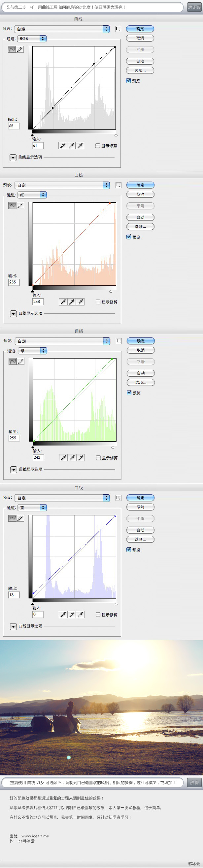Select pencil draw tool in 红 channel dialog
Viewport: 203px width, 868px height.
(x=20, y=206)
